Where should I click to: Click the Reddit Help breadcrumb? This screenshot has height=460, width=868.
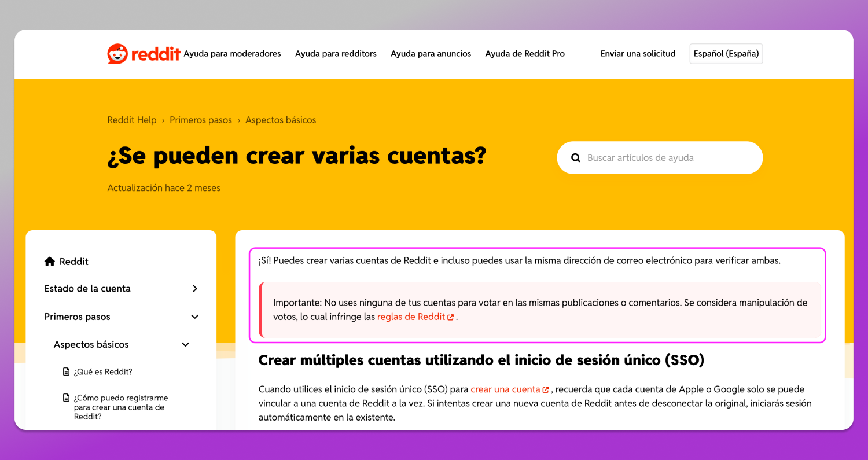pos(132,120)
